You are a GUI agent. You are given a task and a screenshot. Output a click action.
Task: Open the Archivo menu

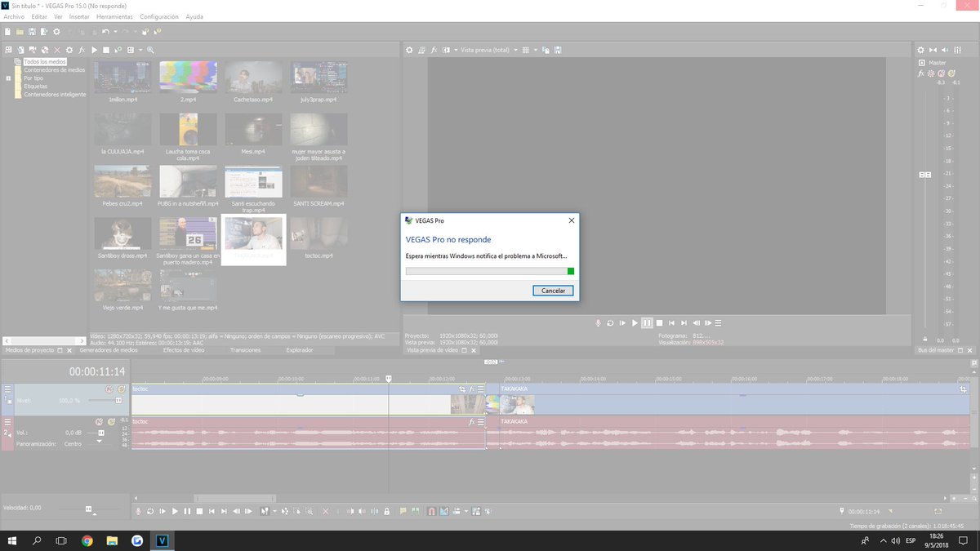[14, 16]
